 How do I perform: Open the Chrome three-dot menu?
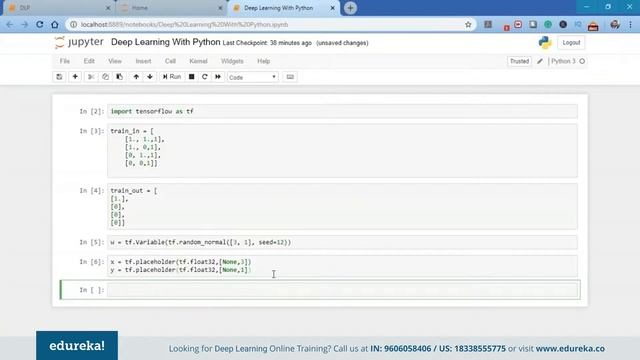tap(631, 24)
